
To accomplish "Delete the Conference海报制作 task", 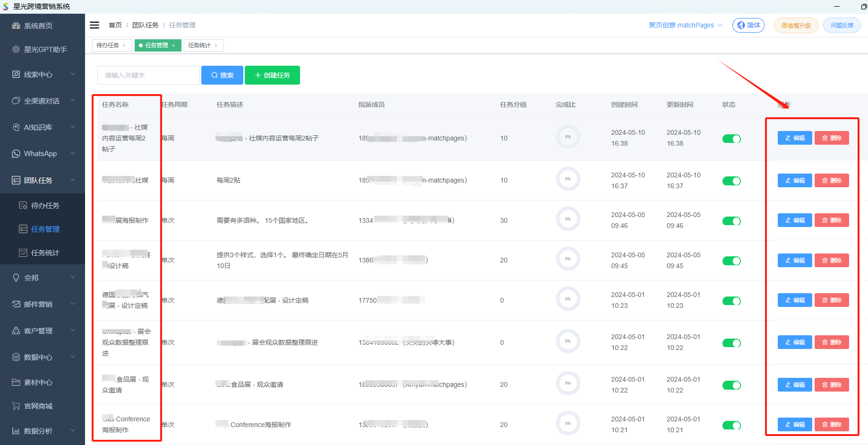I will (x=832, y=425).
